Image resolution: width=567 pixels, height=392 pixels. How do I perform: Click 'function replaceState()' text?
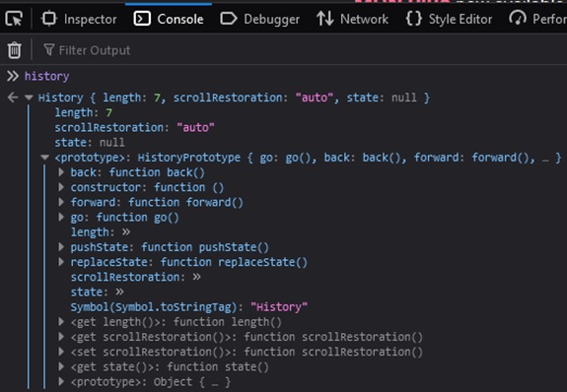(x=234, y=262)
